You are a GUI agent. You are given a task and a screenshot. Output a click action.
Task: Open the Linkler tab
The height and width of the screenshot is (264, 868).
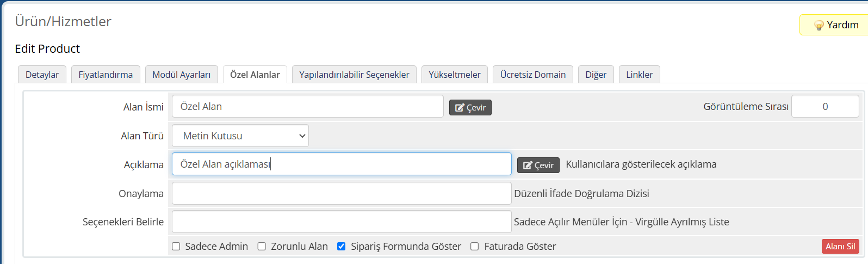point(640,75)
